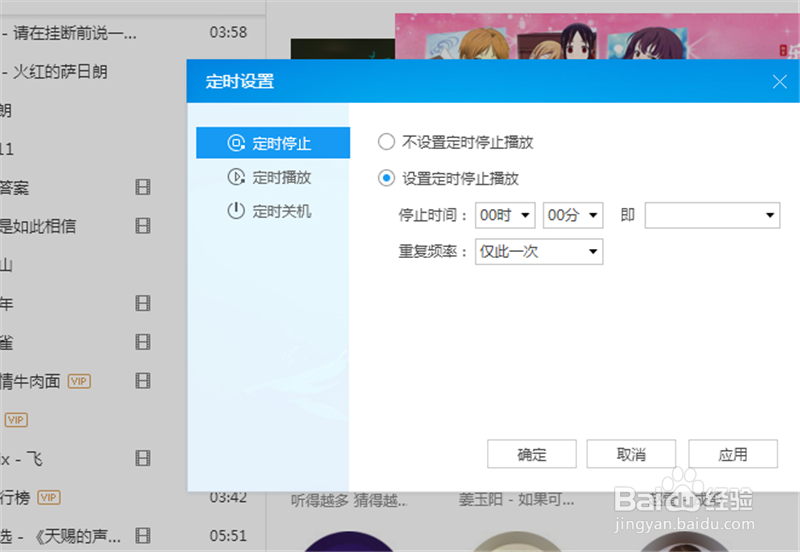This screenshot has width=800, height=552.
Task: Select song 火红的萨日朗 in playlist
Action: tap(60, 72)
